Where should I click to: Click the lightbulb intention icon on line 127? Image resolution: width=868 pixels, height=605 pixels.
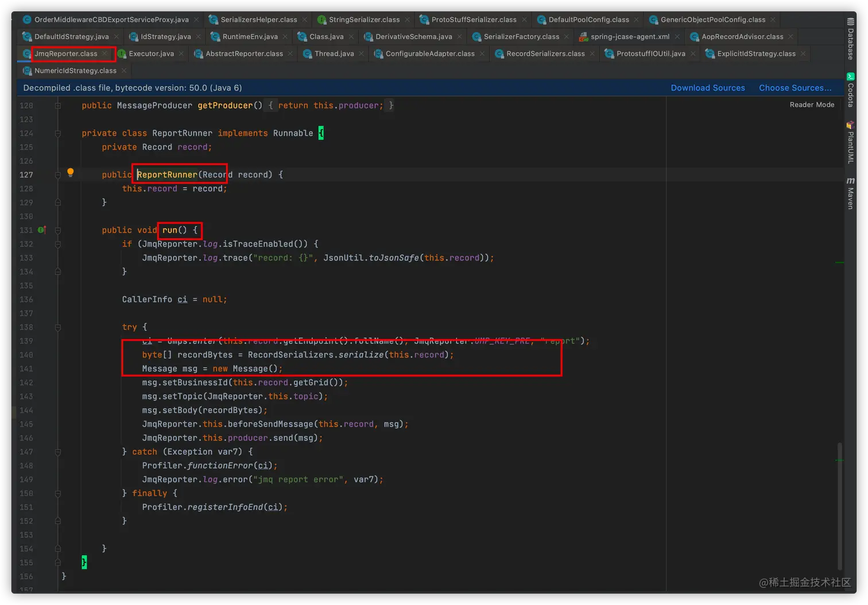click(70, 172)
